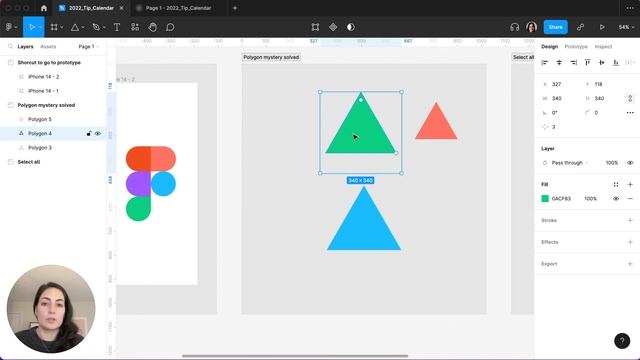640x360 pixels.
Task: Click align horizontal centers icon
Action: (x=559, y=62)
